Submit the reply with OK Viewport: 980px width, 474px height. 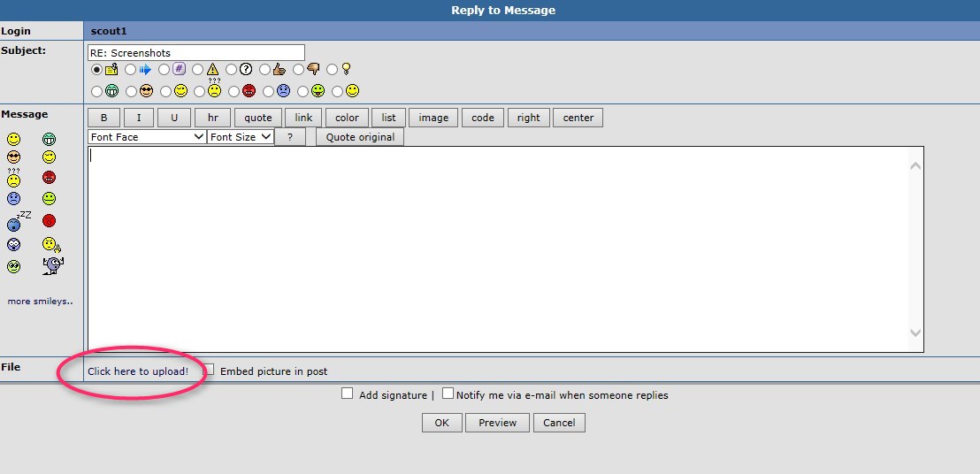tap(442, 423)
